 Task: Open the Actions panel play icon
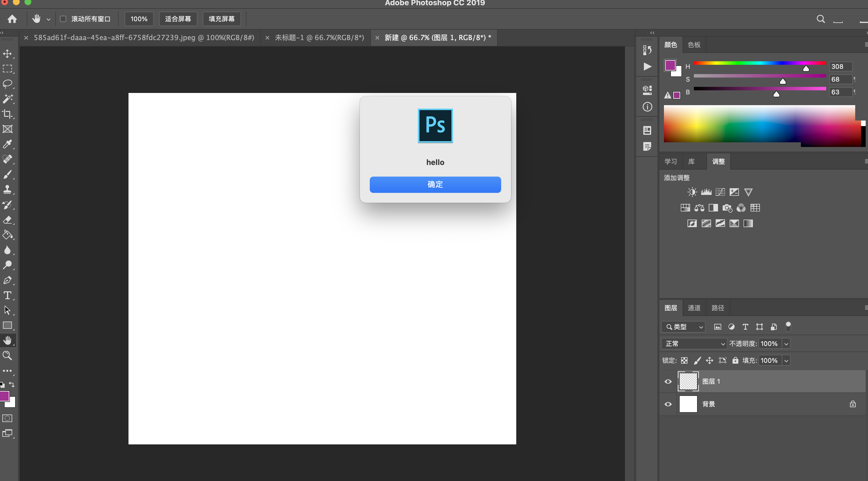pos(647,66)
